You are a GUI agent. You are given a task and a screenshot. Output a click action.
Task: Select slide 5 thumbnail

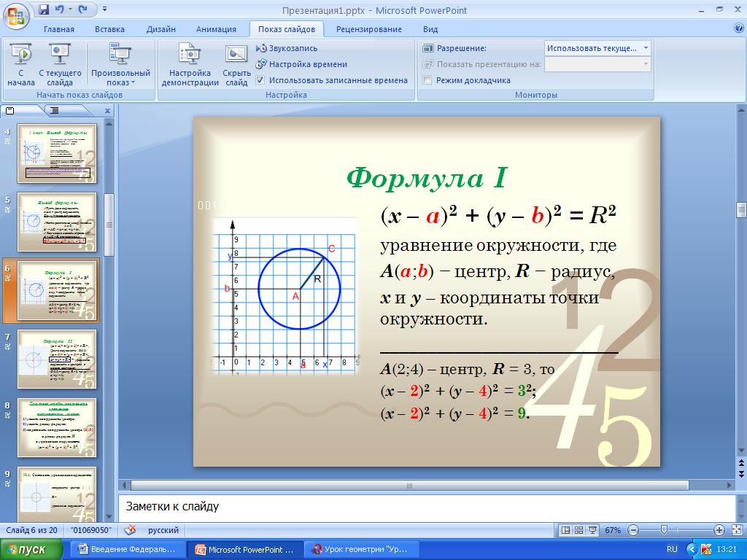tap(57, 222)
